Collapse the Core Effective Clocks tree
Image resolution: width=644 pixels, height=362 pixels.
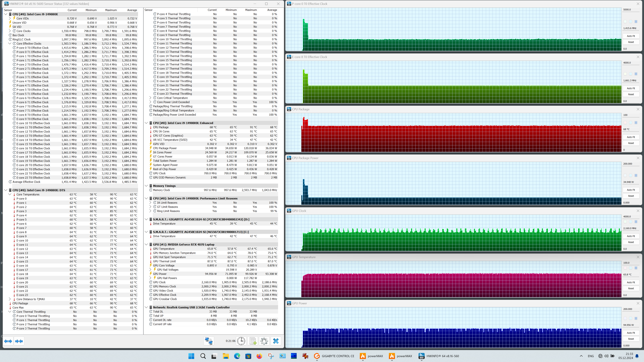[10, 43]
